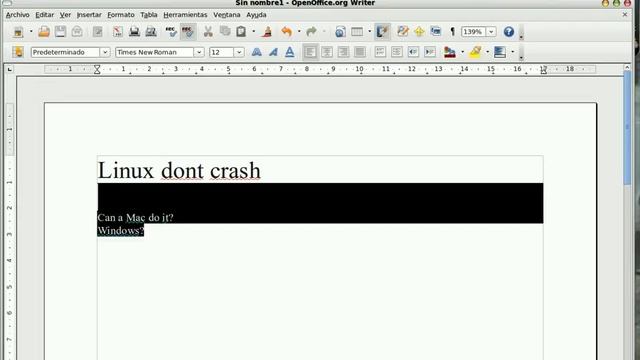
Task: Open the New document type arrow
Action: [31, 32]
